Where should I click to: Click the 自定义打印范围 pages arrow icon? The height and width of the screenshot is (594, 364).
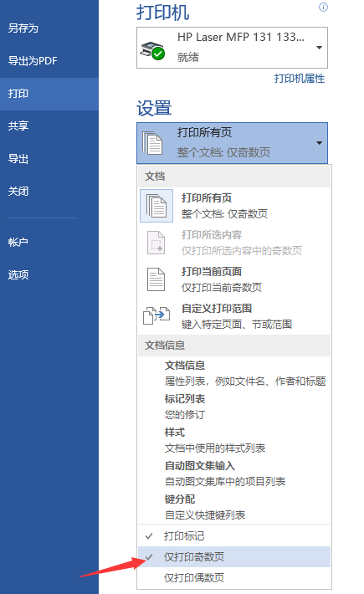click(x=156, y=315)
